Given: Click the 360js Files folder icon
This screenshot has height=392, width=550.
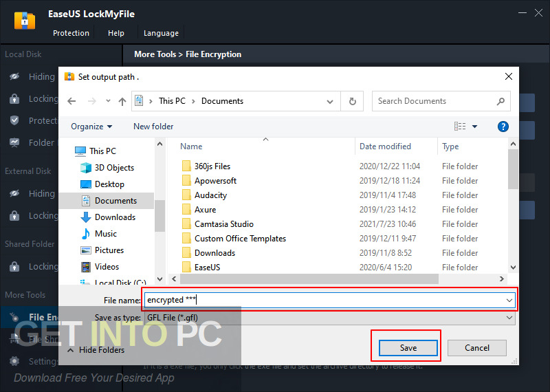Looking at the screenshot, I should tap(186, 166).
